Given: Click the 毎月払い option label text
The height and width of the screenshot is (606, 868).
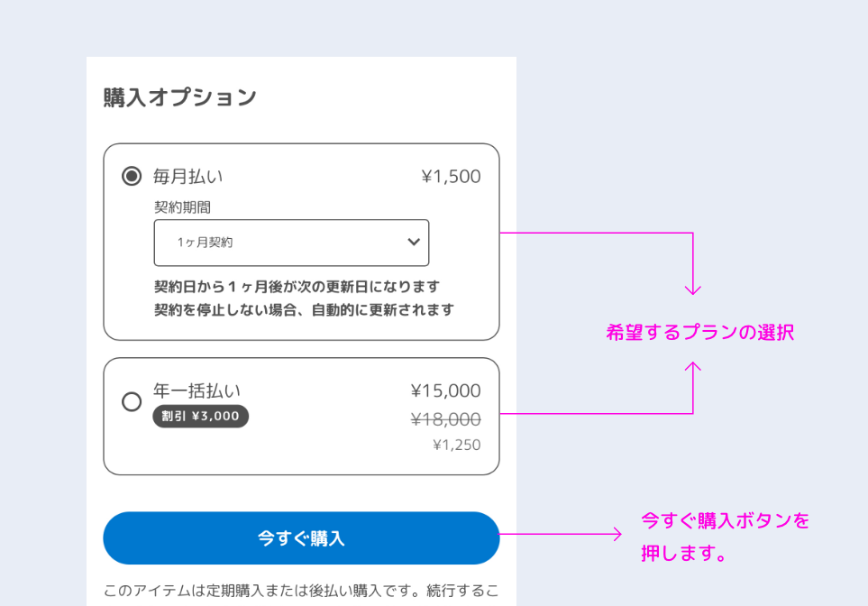Looking at the screenshot, I should [187, 177].
